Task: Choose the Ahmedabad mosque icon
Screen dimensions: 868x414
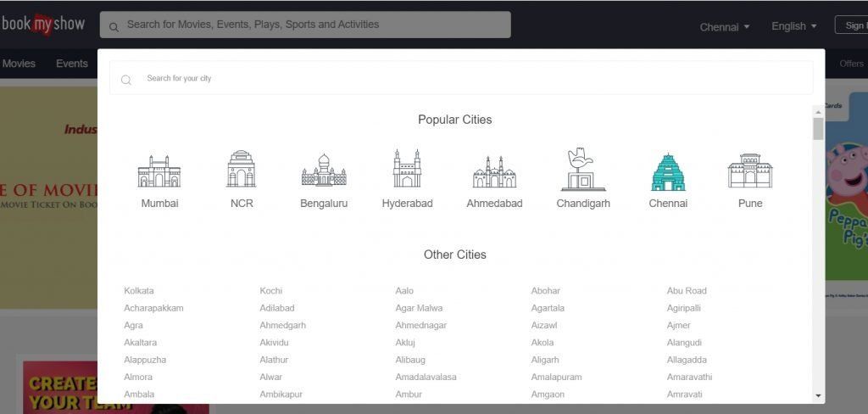Action: [494, 172]
